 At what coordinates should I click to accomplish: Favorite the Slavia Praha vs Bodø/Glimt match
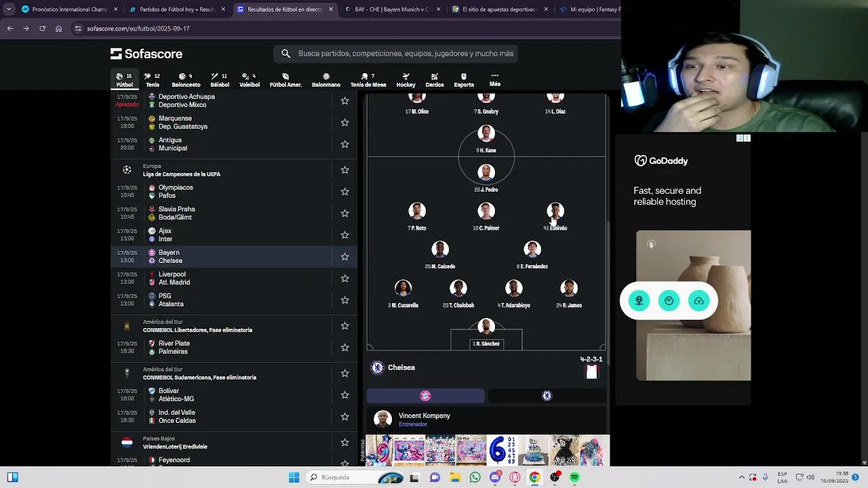(344, 213)
